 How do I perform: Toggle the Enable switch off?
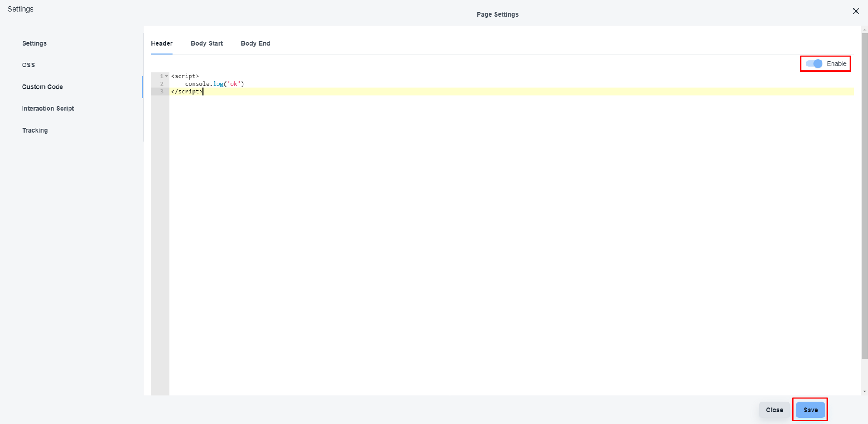click(x=814, y=64)
